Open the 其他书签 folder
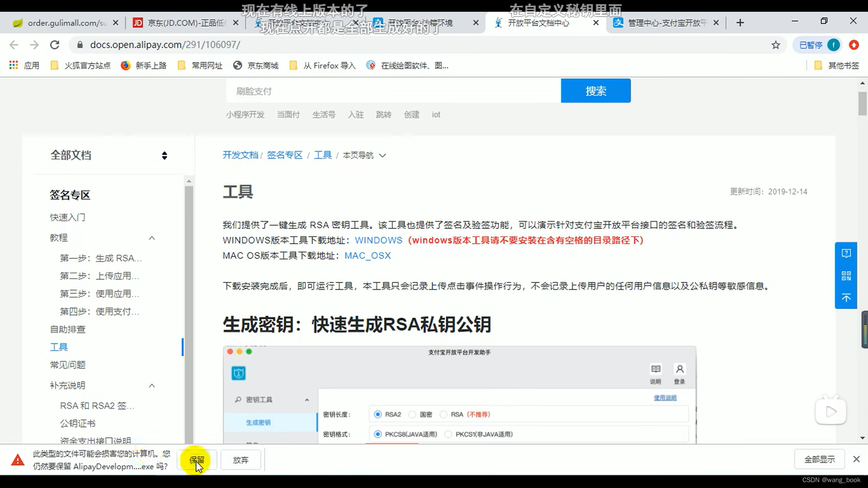The image size is (868, 488). point(837,66)
